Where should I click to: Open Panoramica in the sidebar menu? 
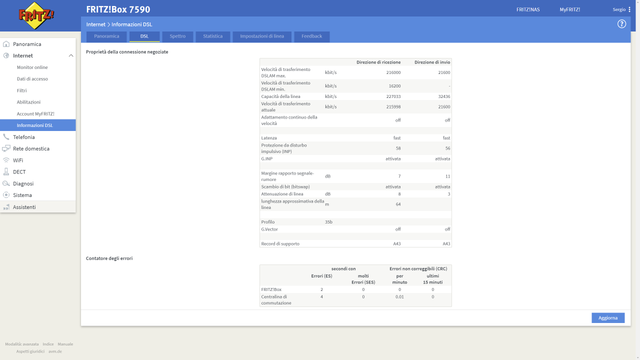(27, 44)
